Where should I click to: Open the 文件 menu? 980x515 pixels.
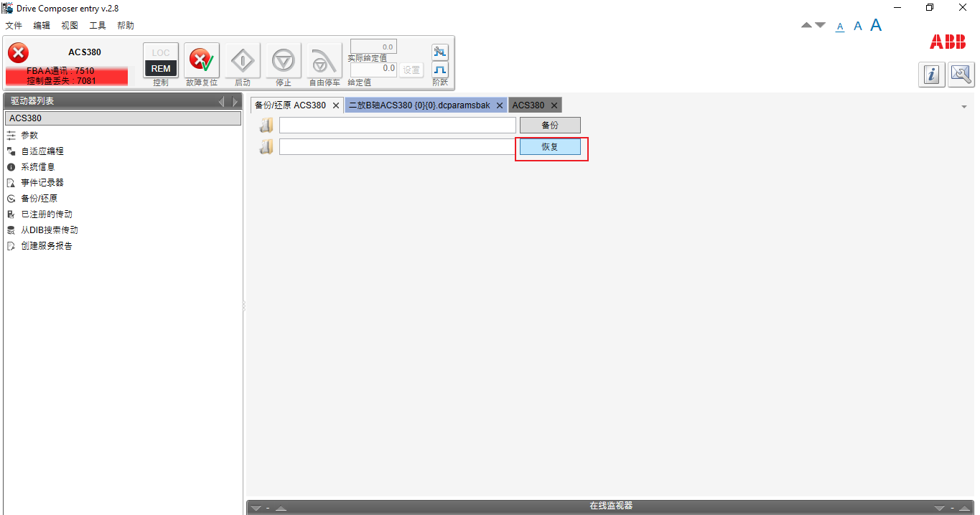click(14, 25)
